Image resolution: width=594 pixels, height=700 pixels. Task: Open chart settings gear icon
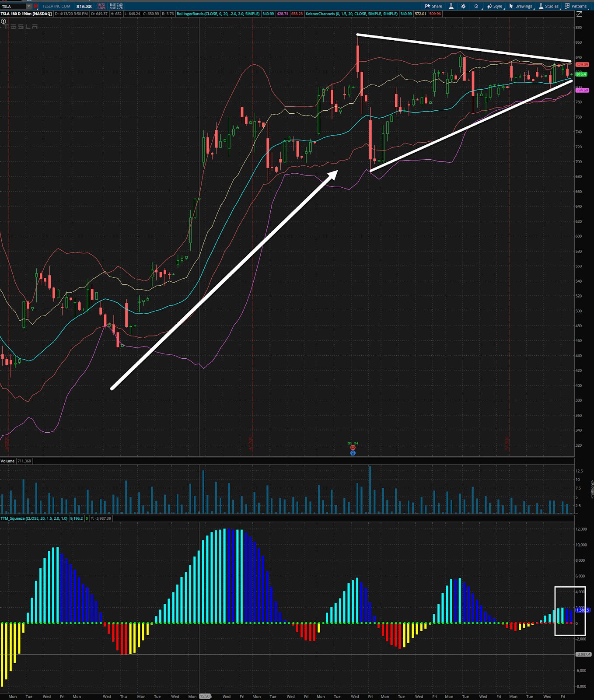click(x=464, y=6)
